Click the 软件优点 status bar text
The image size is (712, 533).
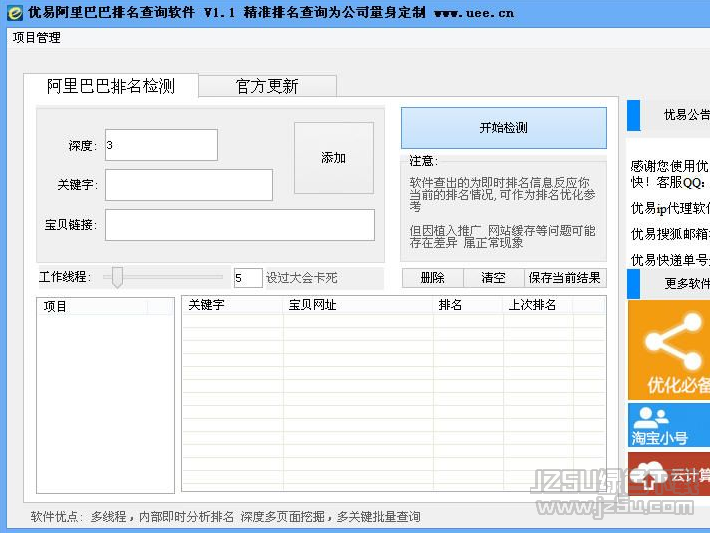click(226, 517)
